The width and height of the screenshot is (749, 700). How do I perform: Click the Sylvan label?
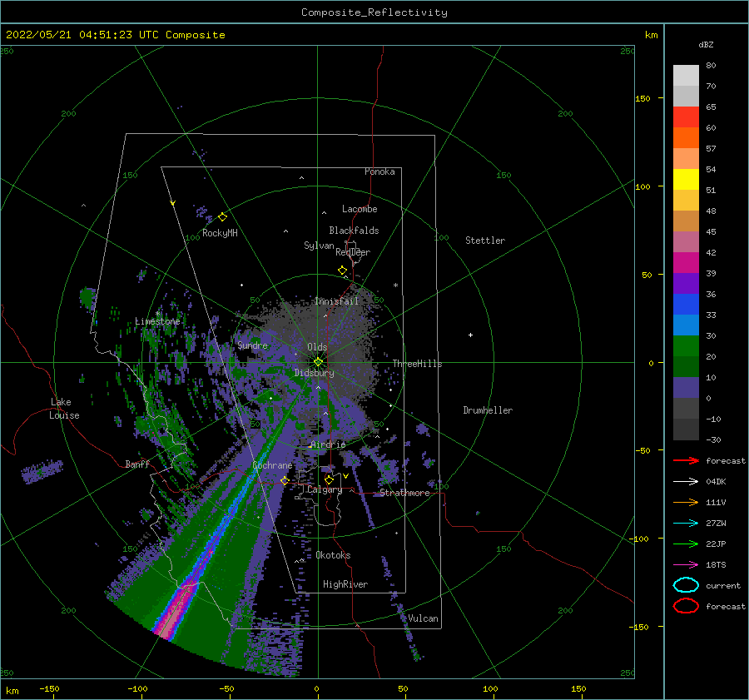[319, 246]
